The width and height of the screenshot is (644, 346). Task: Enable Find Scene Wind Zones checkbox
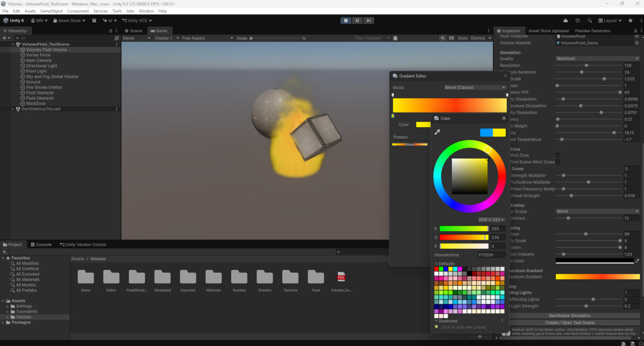[x=558, y=161]
